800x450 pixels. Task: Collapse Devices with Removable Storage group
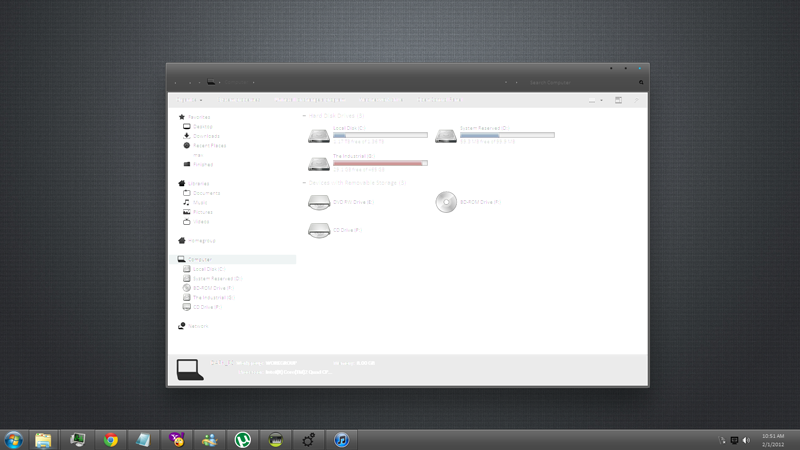point(305,183)
